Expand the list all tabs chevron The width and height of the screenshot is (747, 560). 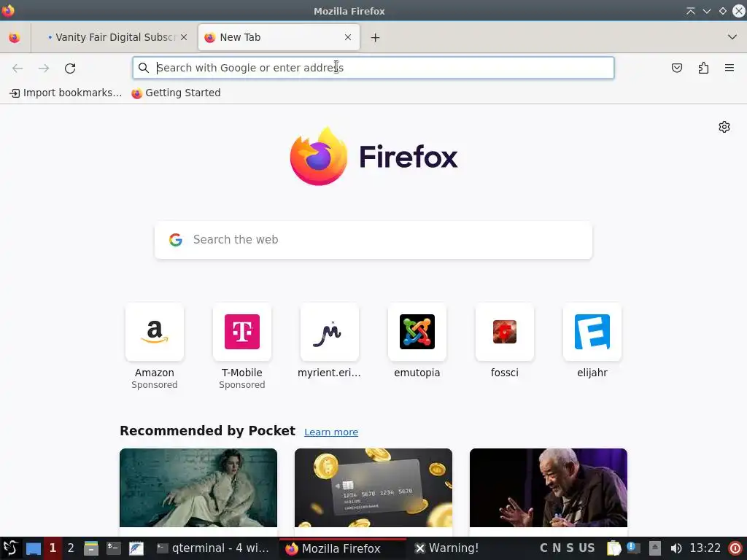(732, 37)
